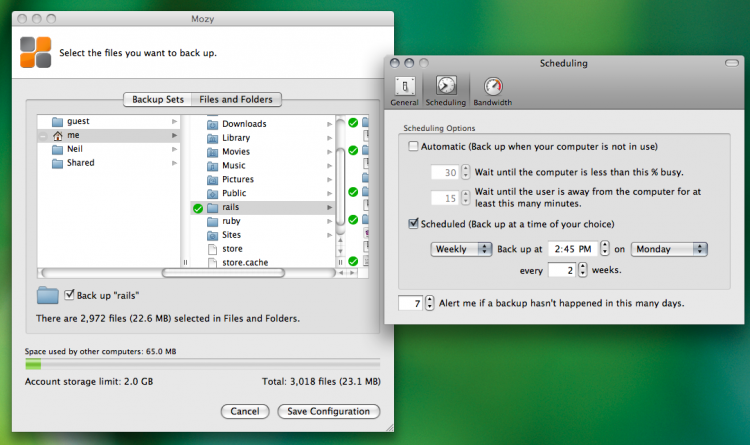Click the storage usage progress bar
Viewport: 750px width, 445px height.
[x=202, y=365]
